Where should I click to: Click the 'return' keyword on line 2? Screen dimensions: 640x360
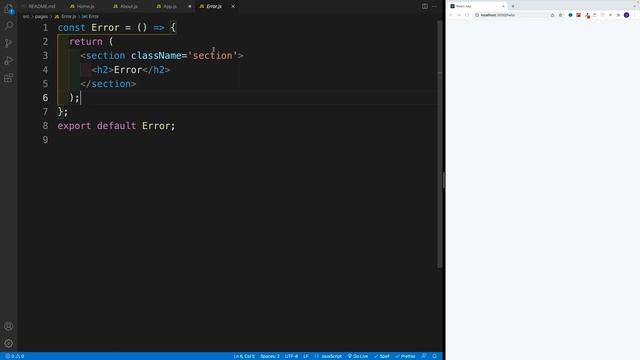(86, 42)
